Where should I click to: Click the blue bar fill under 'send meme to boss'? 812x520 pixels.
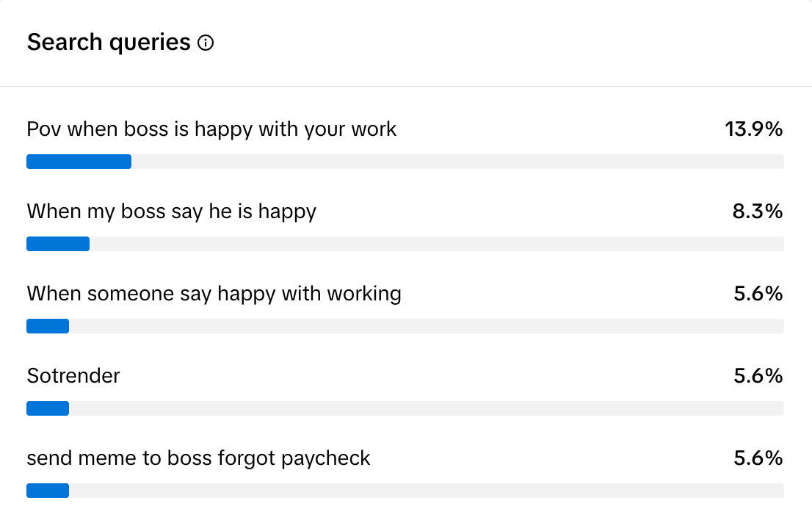coord(48,491)
